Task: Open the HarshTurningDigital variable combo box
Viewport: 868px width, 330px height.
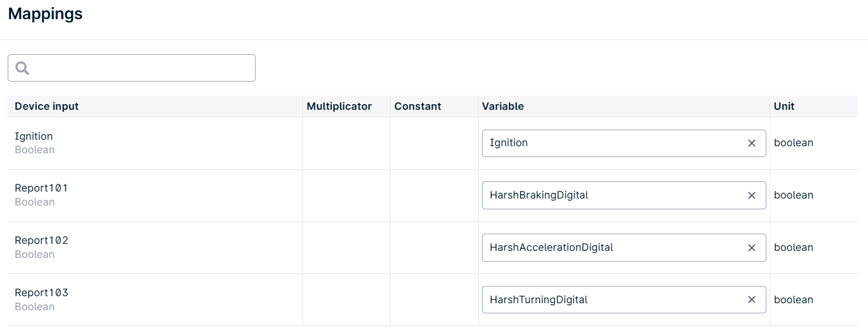Action: coord(624,300)
